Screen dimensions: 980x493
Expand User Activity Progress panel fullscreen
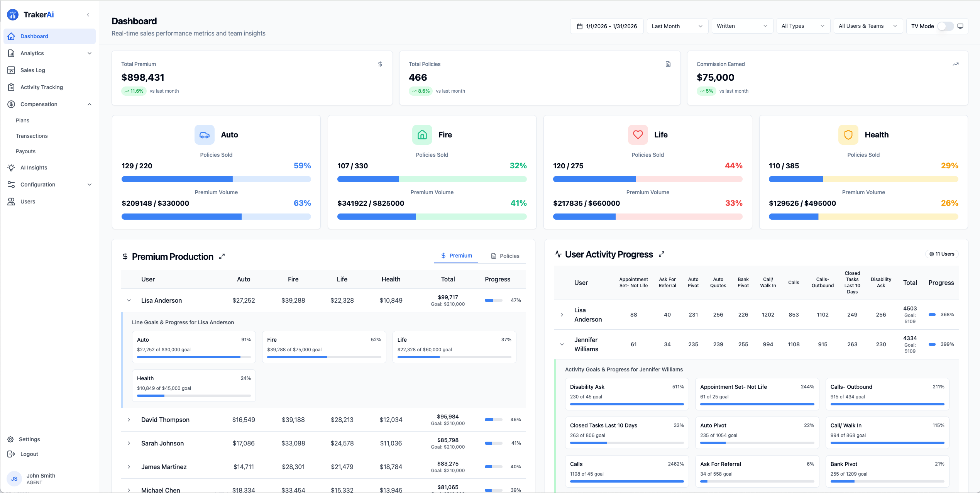pos(662,254)
